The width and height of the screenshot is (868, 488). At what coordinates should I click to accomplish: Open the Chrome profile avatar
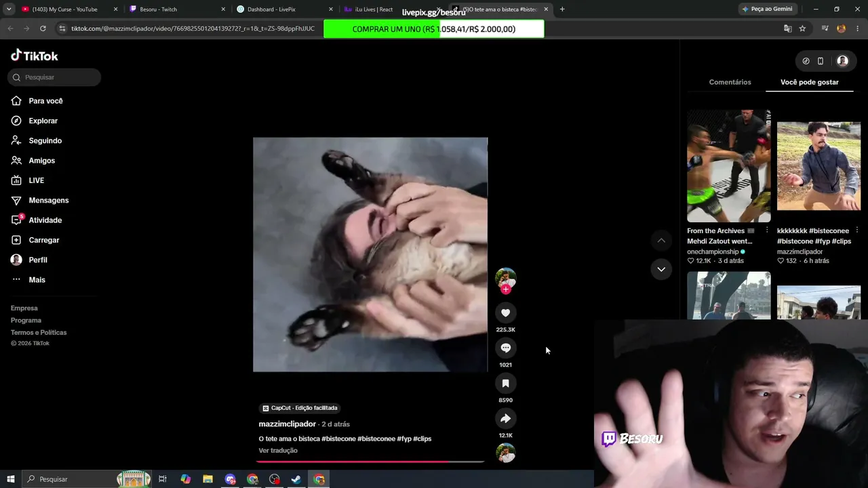click(x=841, y=28)
